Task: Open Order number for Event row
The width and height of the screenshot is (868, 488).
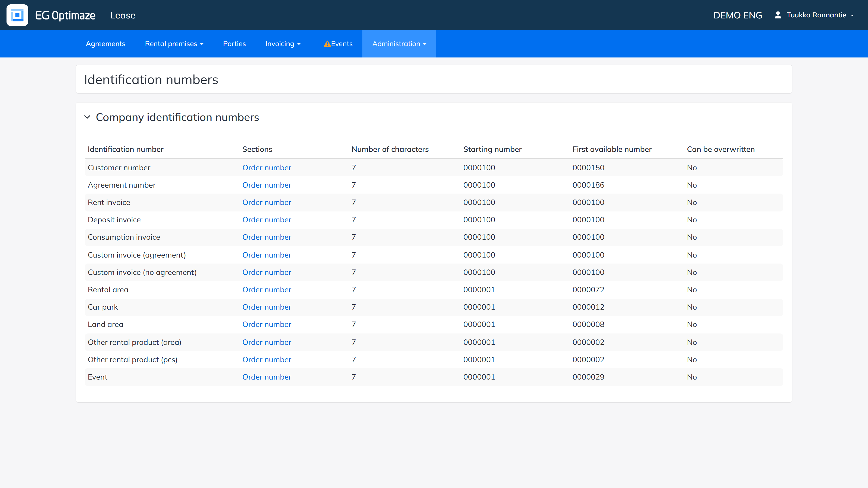Action: pos(267,377)
